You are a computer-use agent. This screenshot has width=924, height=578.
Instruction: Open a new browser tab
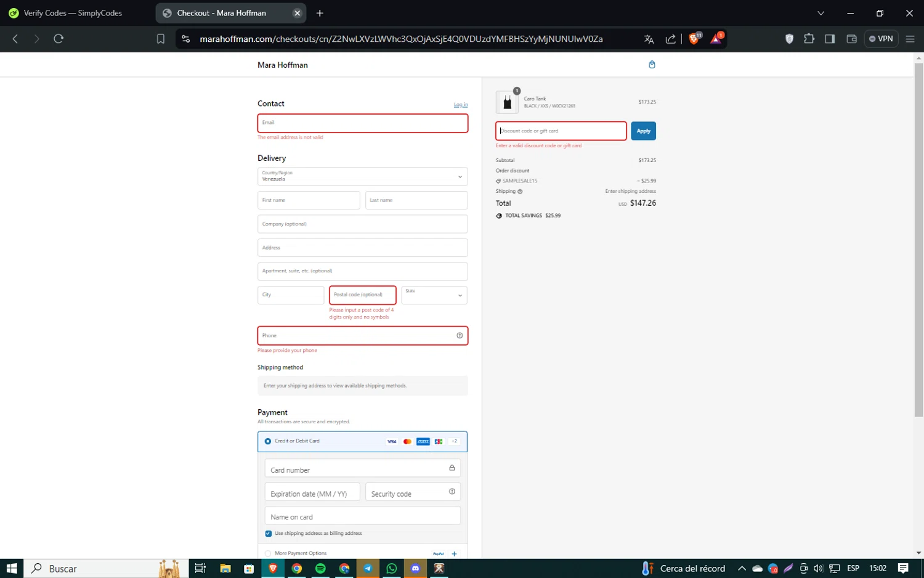click(x=320, y=13)
